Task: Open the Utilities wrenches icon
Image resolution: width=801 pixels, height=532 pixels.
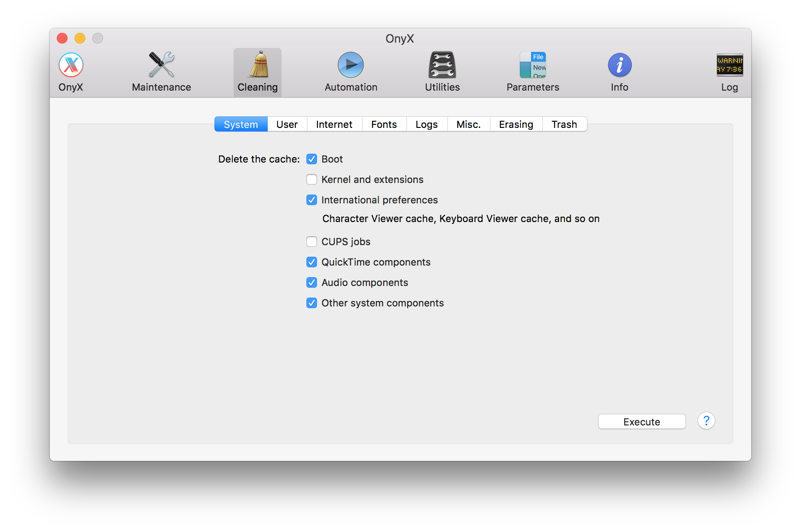Action: 442,72
